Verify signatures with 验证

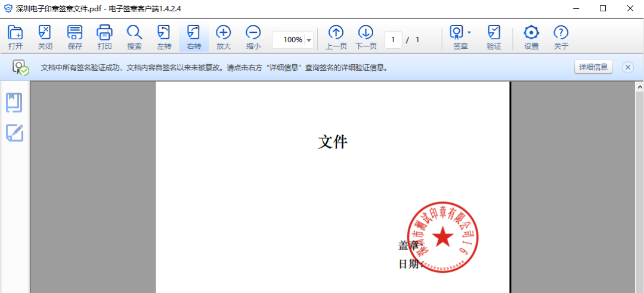[494, 38]
